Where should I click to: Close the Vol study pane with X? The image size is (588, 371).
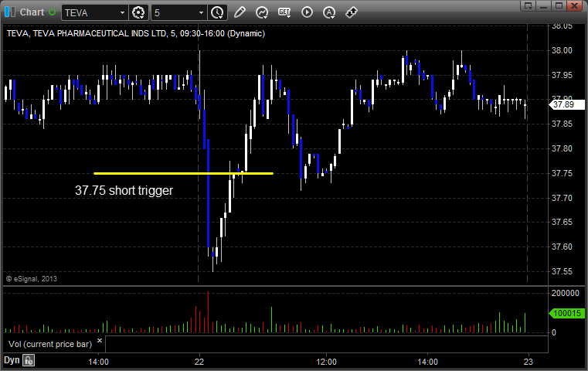[x=100, y=341]
